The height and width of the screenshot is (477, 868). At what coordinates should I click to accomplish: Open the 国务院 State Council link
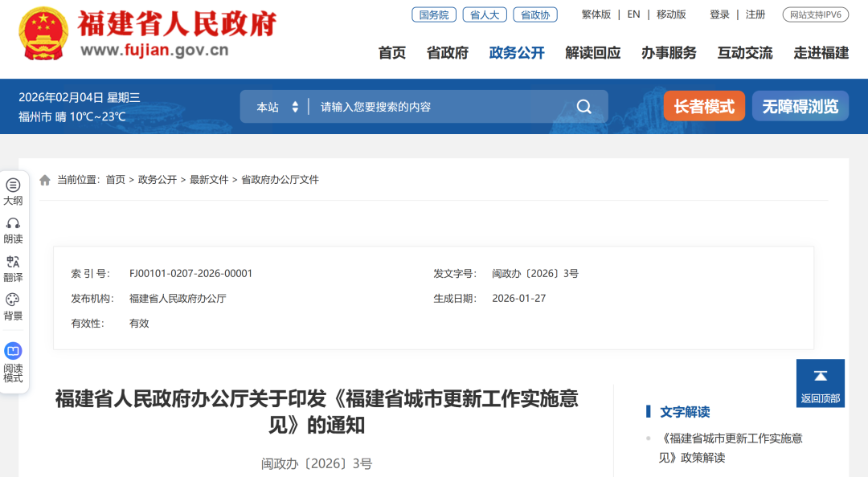point(433,14)
